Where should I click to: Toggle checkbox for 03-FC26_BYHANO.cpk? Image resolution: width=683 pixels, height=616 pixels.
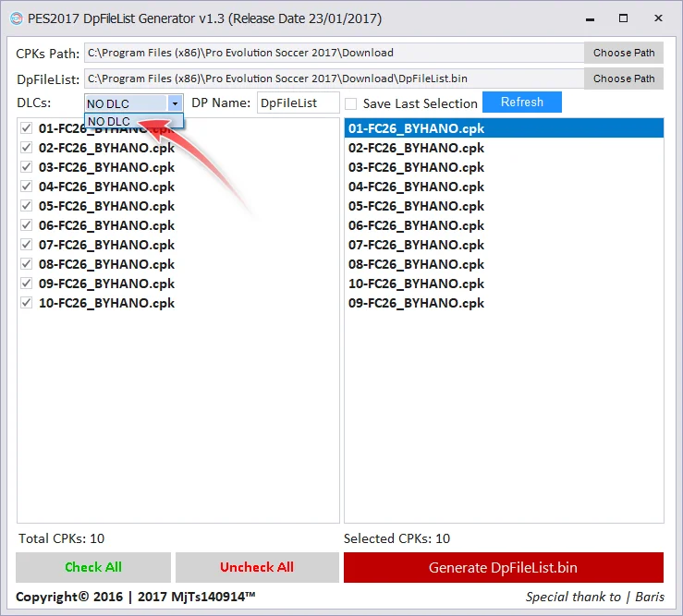[27, 167]
